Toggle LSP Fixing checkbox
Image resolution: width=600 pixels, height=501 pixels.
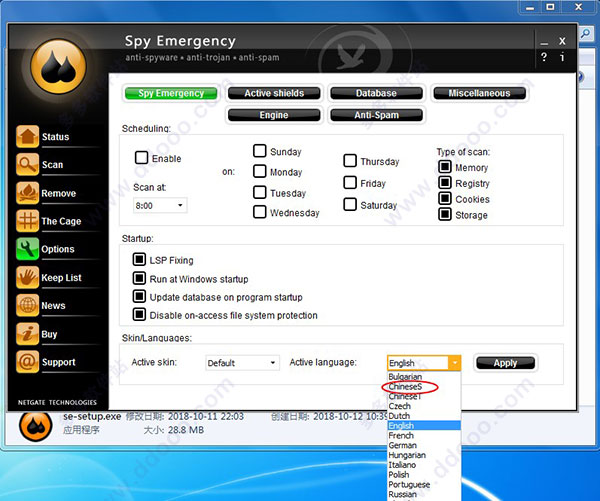tap(139, 259)
